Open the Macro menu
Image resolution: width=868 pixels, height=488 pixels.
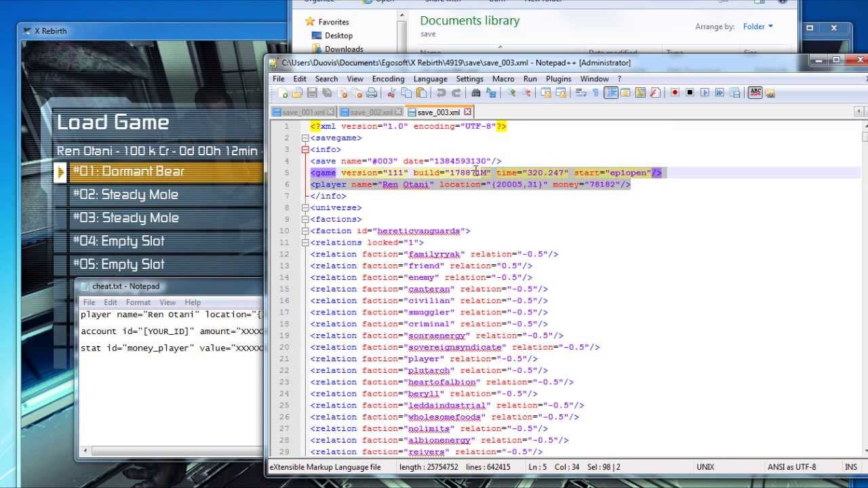coord(503,79)
